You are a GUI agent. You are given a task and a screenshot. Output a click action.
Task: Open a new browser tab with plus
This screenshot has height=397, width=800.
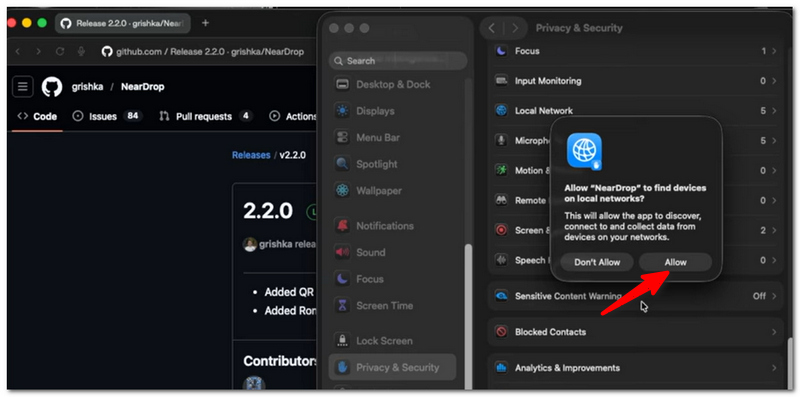pos(205,23)
